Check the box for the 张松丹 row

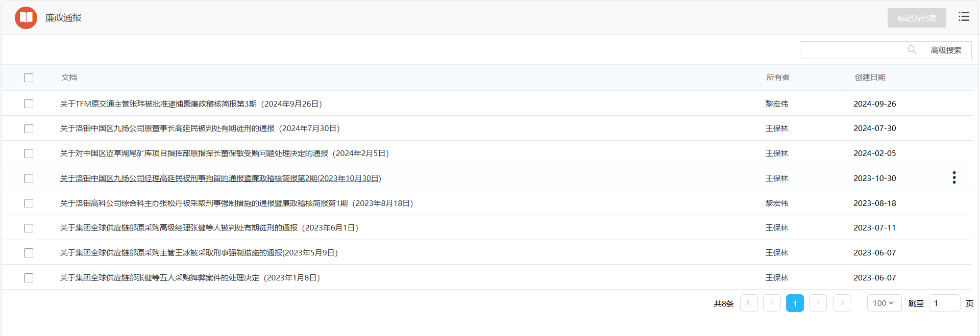click(29, 203)
